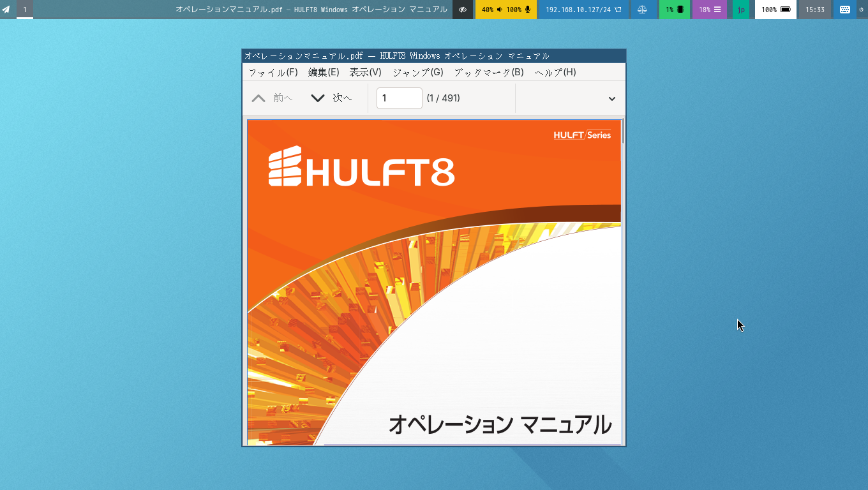The image size is (868, 490).
Task: Click the CPU chip icon showing 1%
Action: (x=680, y=10)
